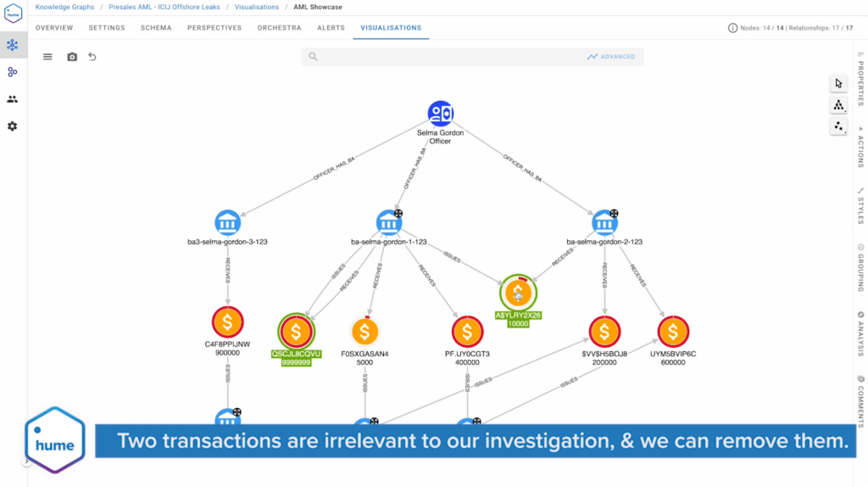Take a snapshot with the camera icon
868x487 pixels.
click(x=72, y=57)
